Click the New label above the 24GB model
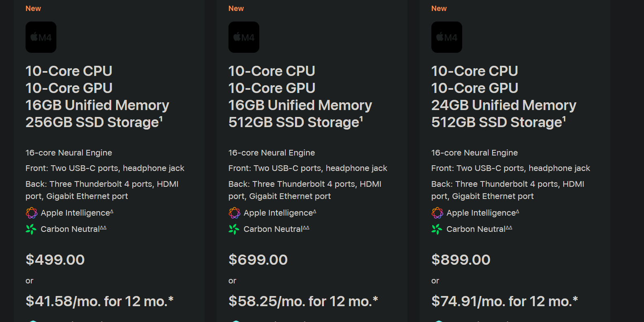This screenshot has width=644, height=322. 439,9
